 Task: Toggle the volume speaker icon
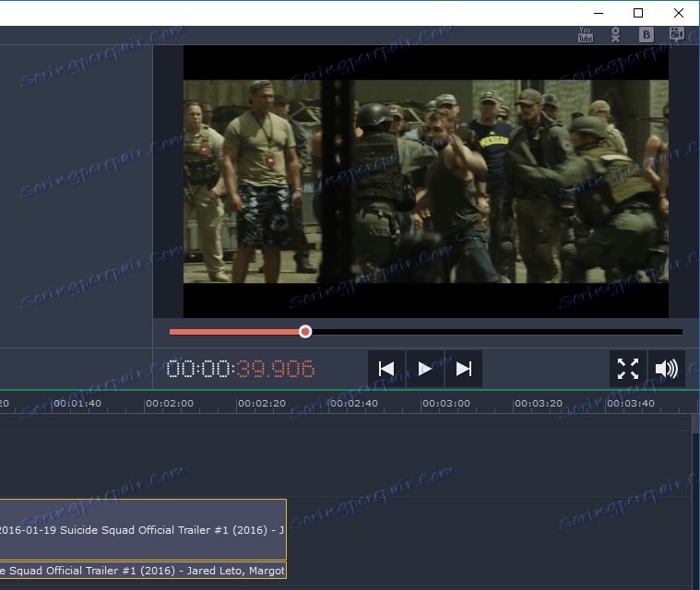point(667,369)
